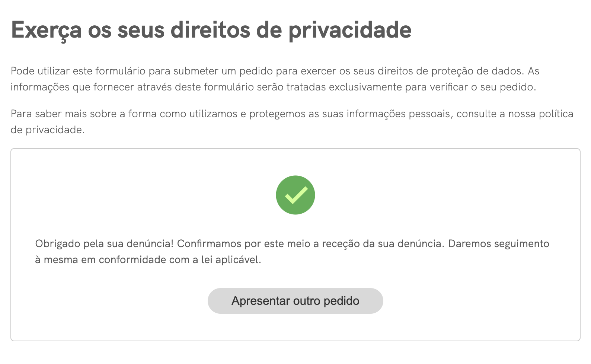Click the green icon above the thank-you message

[295, 195]
